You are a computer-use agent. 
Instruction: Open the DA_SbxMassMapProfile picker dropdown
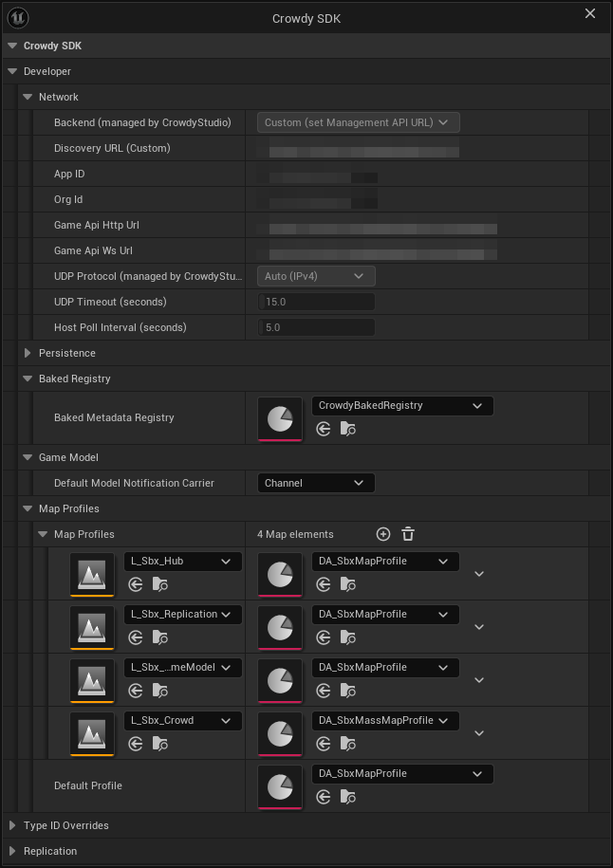(385, 721)
